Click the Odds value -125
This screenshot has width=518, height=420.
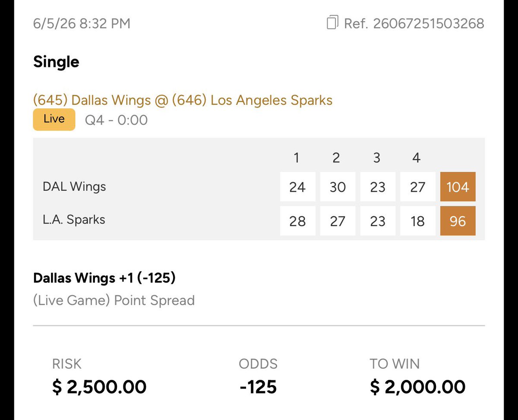(258, 387)
